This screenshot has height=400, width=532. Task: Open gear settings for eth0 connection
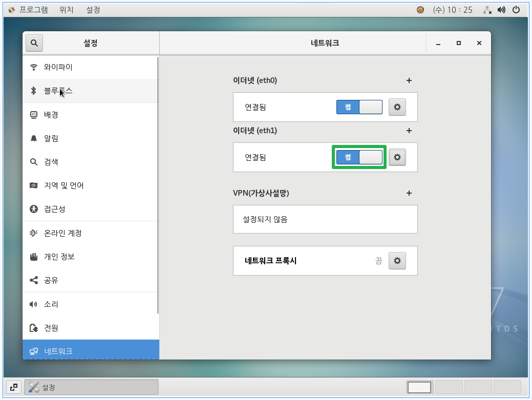tap(397, 107)
